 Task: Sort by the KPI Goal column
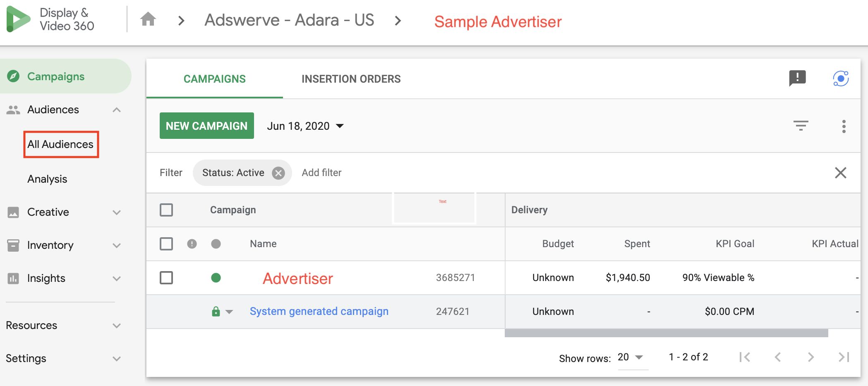pos(735,244)
